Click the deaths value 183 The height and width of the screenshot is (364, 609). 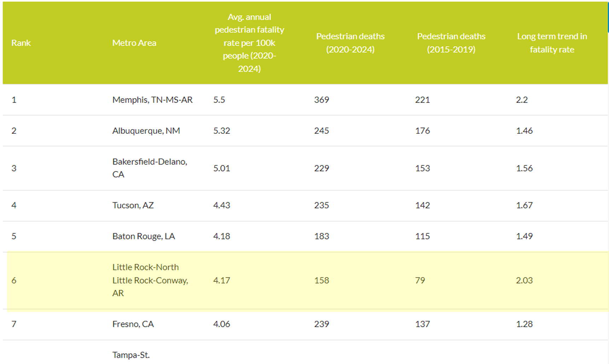[x=321, y=236]
